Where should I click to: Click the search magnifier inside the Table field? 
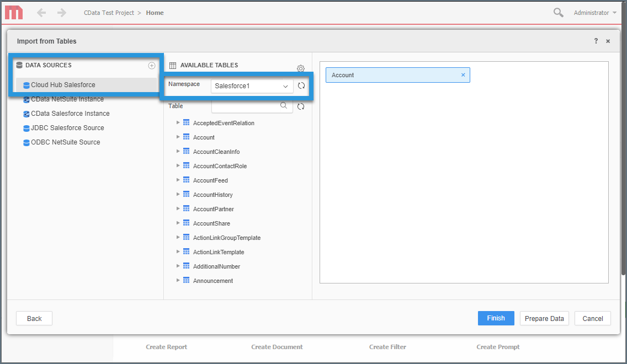(284, 105)
